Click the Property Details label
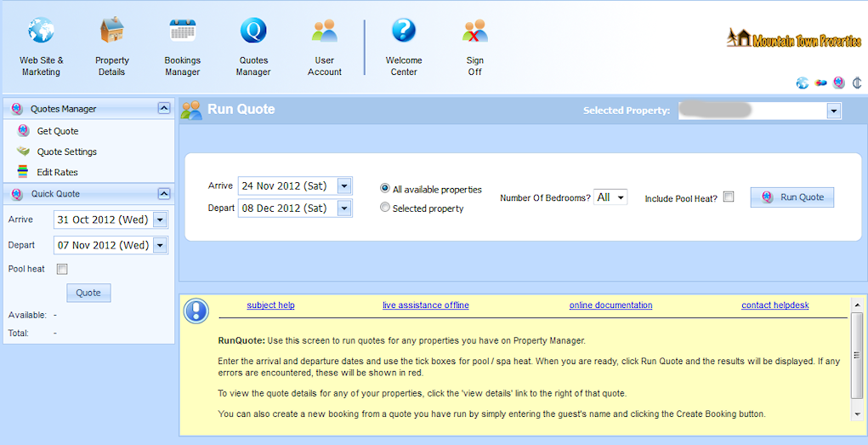This screenshot has height=445, width=868. [112, 66]
